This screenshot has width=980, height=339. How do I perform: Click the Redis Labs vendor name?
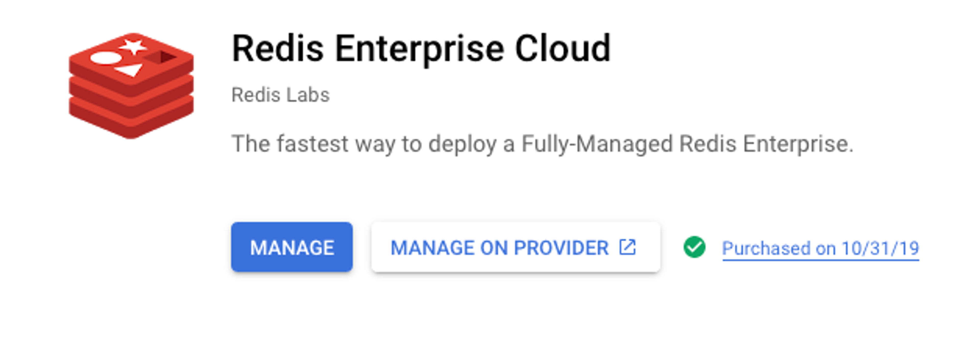280,95
